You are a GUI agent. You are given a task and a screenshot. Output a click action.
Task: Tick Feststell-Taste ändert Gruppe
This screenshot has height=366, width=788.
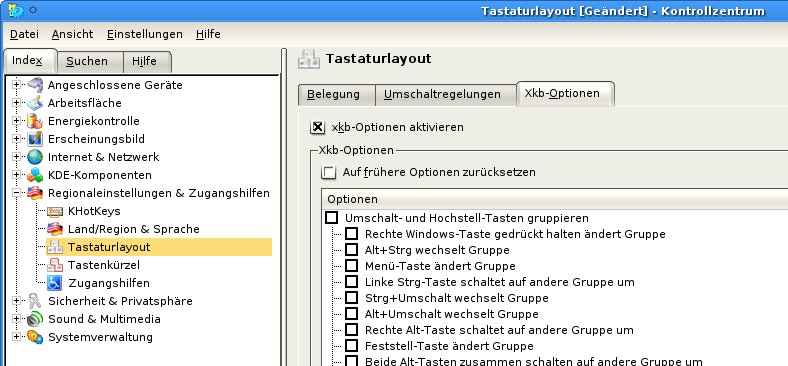tap(352, 346)
